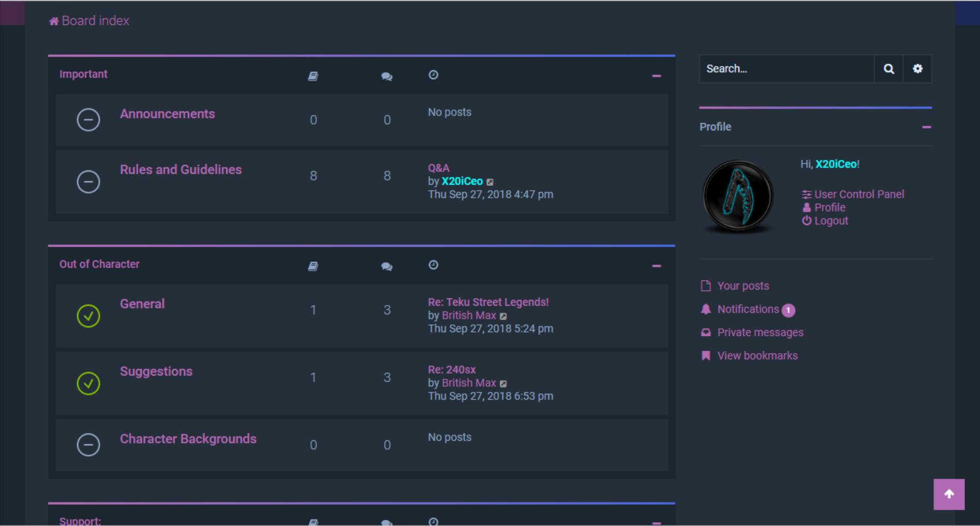Screen dimensions: 980x526
Task: Click the scroll-to-top arrow button
Action: pos(948,494)
